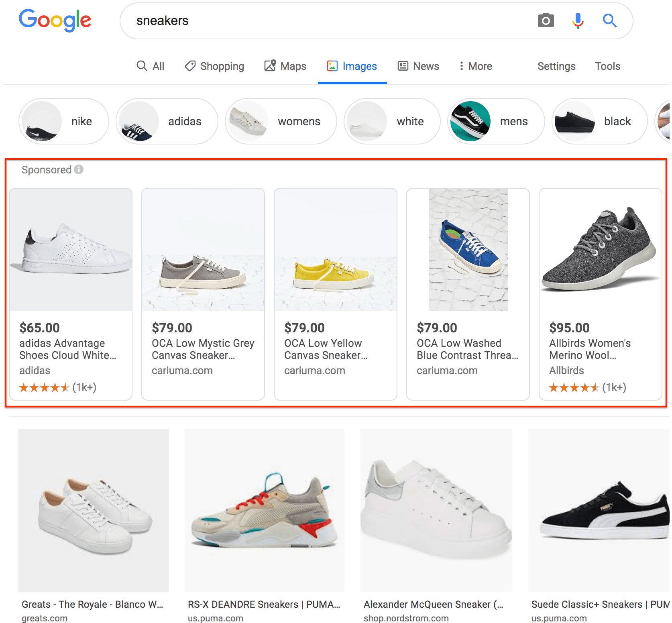Go to the Maps tab
This screenshot has height=623, width=672.
pos(285,66)
